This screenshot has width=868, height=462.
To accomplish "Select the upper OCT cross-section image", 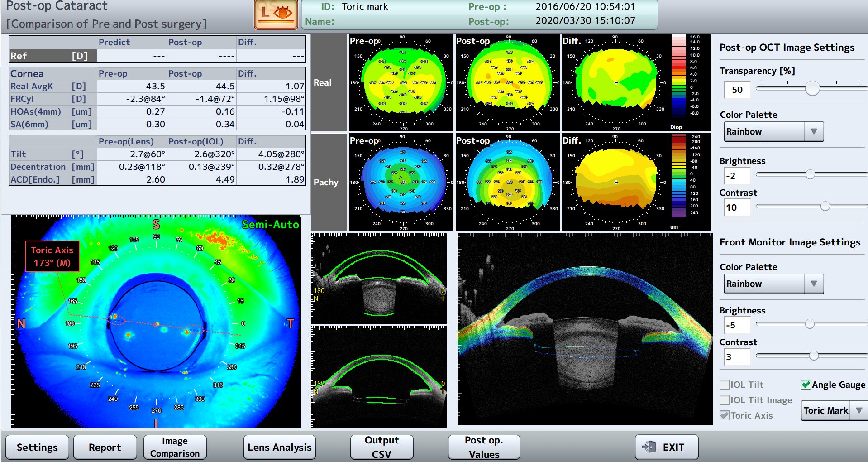I will tap(379, 279).
